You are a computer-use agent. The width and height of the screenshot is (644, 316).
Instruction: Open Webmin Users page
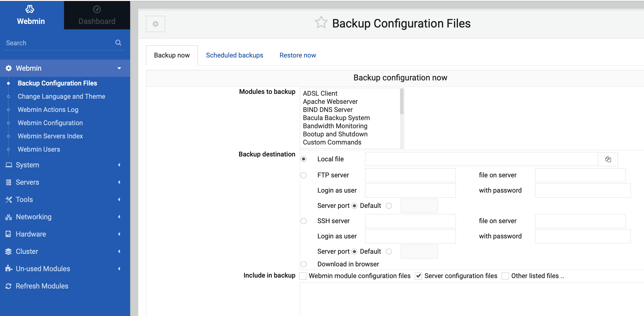[x=39, y=149]
